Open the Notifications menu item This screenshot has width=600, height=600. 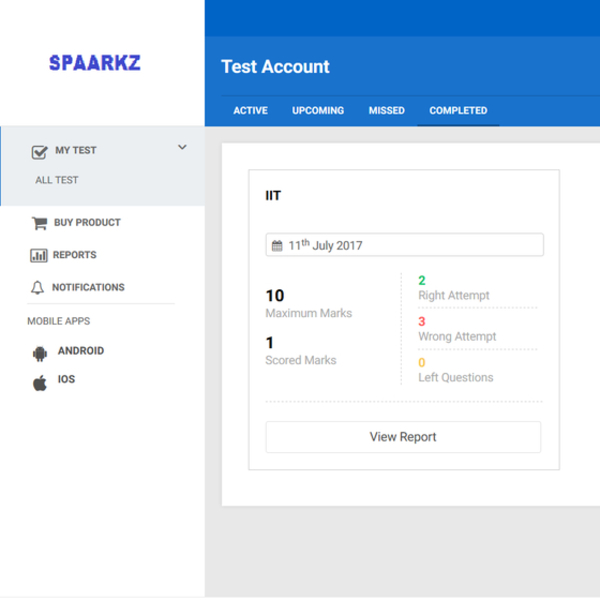88,287
